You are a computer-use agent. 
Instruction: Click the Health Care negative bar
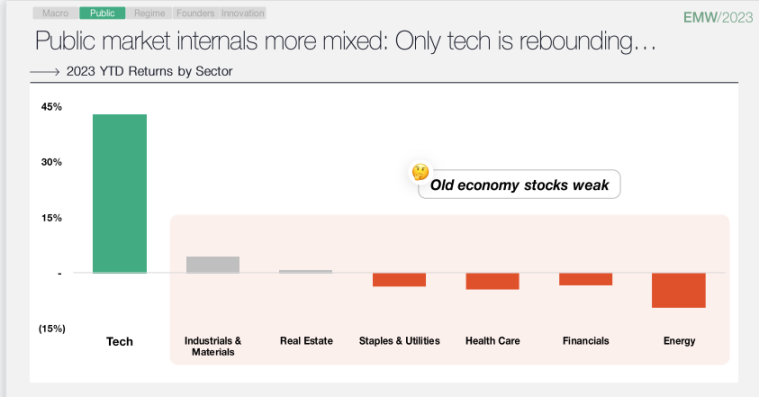point(492,281)
